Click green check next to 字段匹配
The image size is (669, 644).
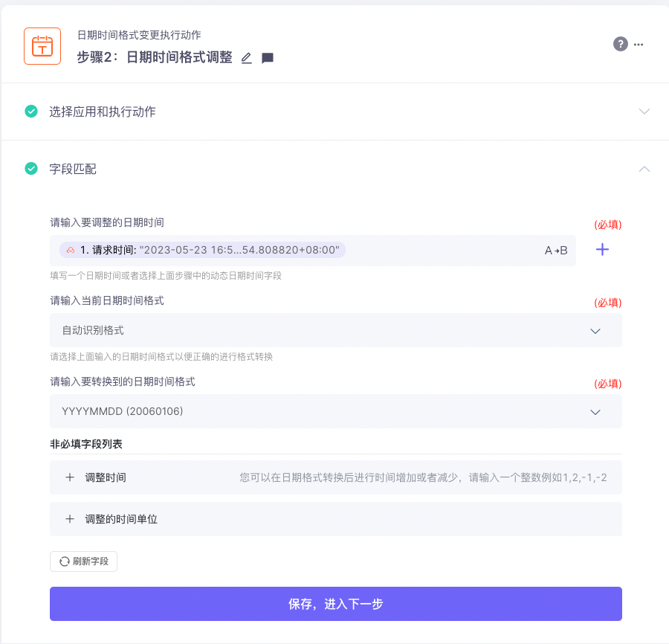(x=31, y=169)
